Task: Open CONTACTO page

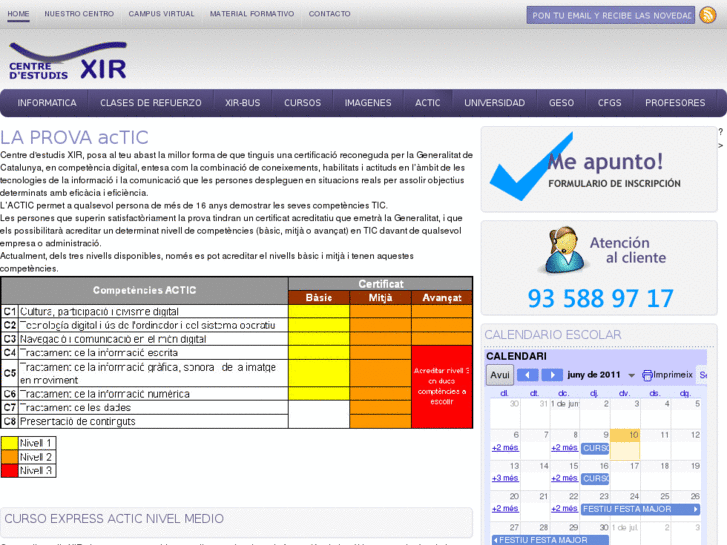Action: 330,14
